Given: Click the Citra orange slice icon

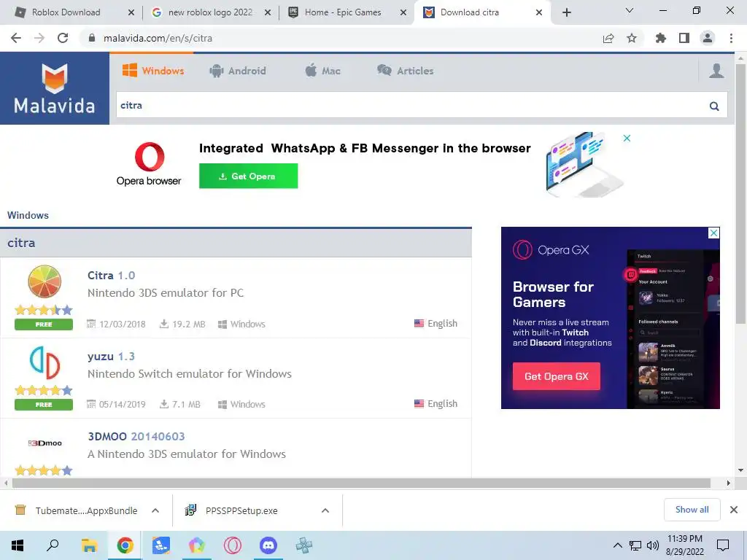Looking at the screenshot, I should [x=44, y=281].
